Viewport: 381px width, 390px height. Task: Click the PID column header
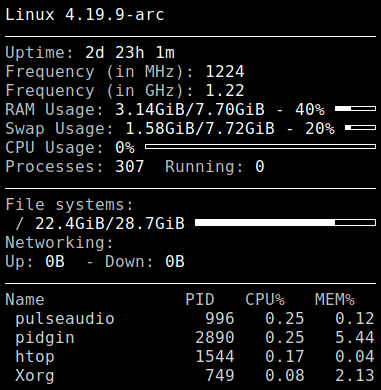click(x=200, y=299)
